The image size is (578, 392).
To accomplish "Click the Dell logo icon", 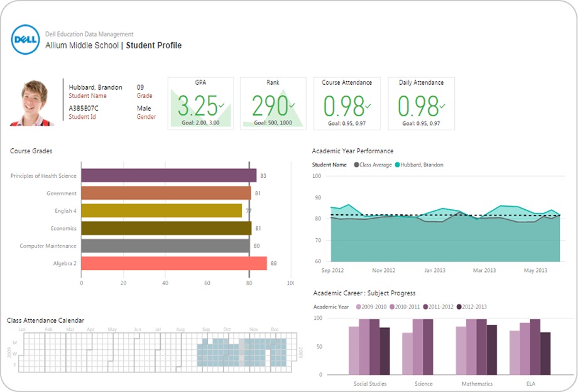I will [x=25, y=40].
